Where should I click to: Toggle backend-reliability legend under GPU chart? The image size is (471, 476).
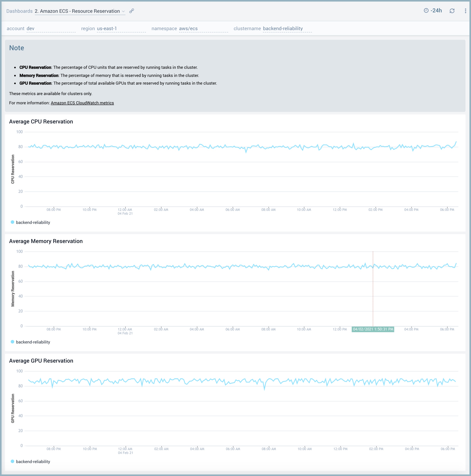(x=33, y=462)
